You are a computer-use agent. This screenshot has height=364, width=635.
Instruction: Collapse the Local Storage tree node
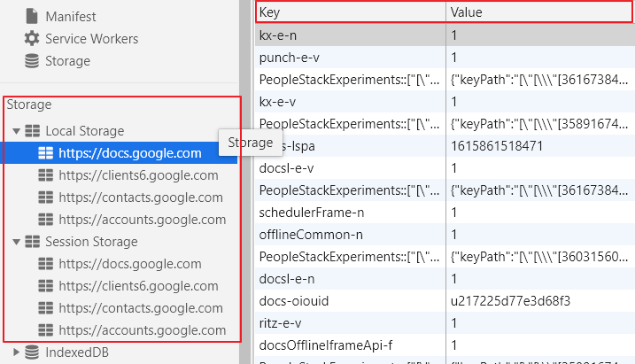[16, 131]
